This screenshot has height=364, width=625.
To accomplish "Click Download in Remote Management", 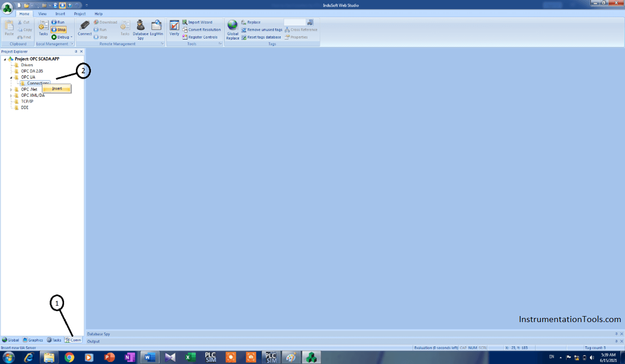I will (106, 22).
